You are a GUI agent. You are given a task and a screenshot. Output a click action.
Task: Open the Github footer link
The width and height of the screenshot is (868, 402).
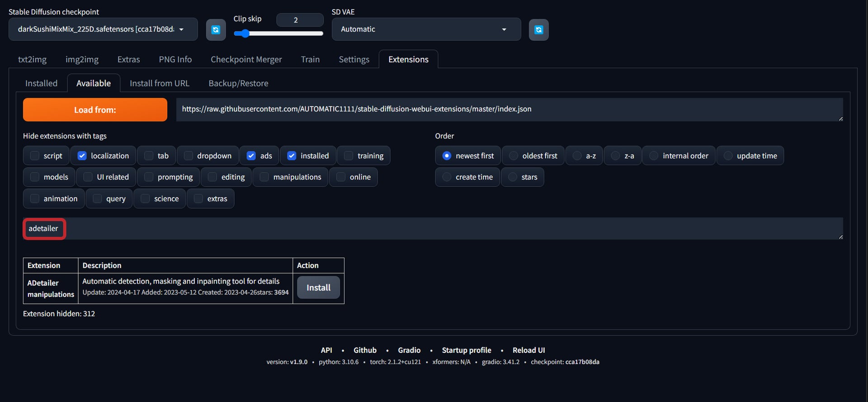tap(365, 350)
